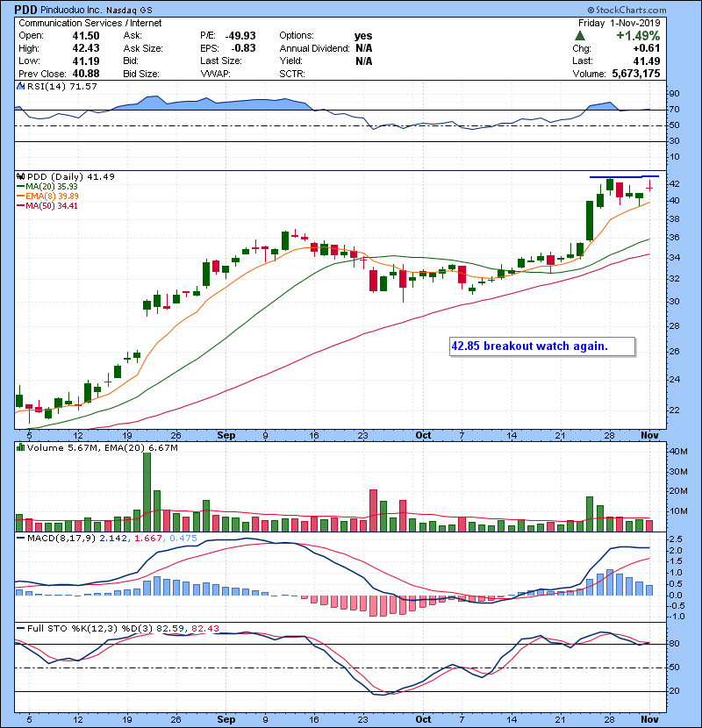Click the MACD histogram value 0.475
The width and height of the screenshot is (702, 728).
(x=183, y=539)
